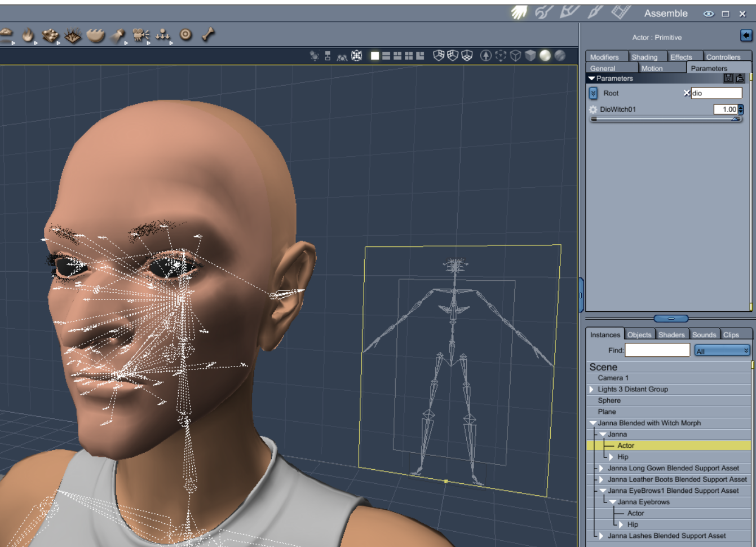The image size is (756, 547).
Task: Expand Lights 3 Distant Group
Action: coord(591,389)
